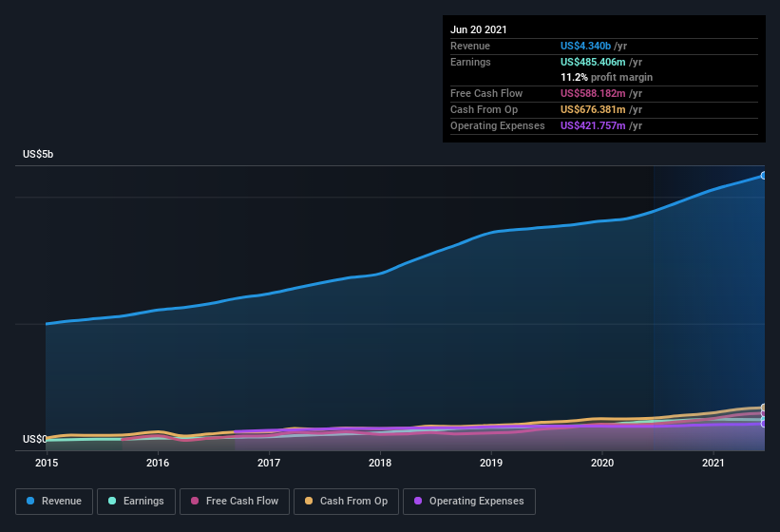Click the Free Cash Flow label in tooltip
This screenshot has width=780, height=532.
pos(486,93)
